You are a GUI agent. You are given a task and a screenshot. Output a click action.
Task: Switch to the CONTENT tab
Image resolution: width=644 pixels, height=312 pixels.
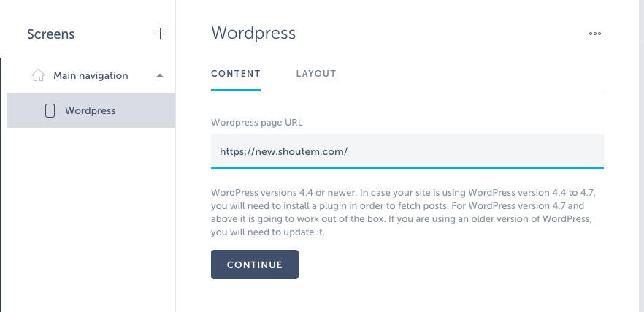pyautogui.click(x=236, y=74)
